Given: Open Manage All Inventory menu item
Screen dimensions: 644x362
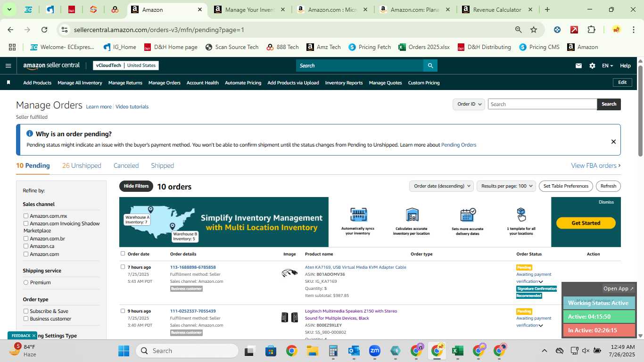Looking at the screenshot, I should (x=80, y=82).
